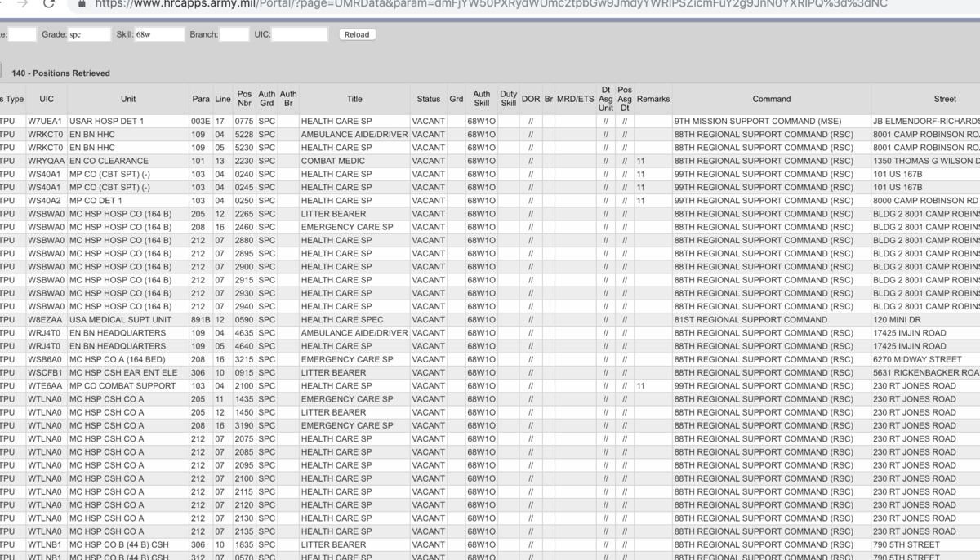Click the Command column header
Screen dimensions: 980x560
[771, 99]
